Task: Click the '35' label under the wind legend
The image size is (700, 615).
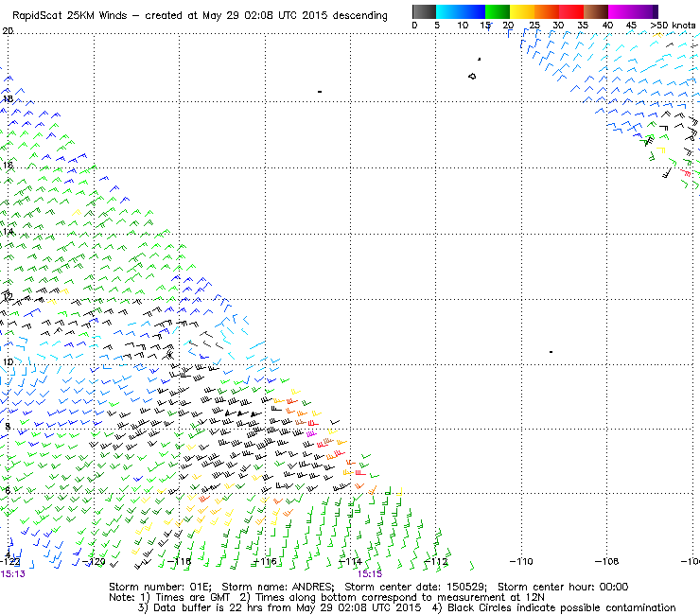Action: coord(583,26)
